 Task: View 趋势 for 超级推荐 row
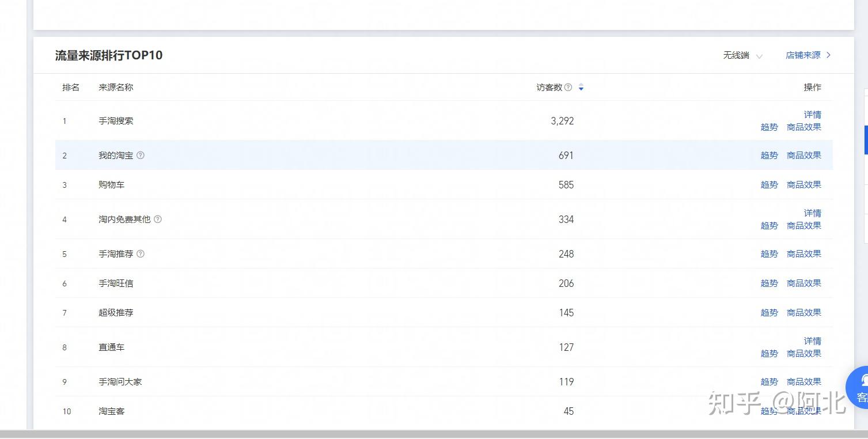pos(770,313)
